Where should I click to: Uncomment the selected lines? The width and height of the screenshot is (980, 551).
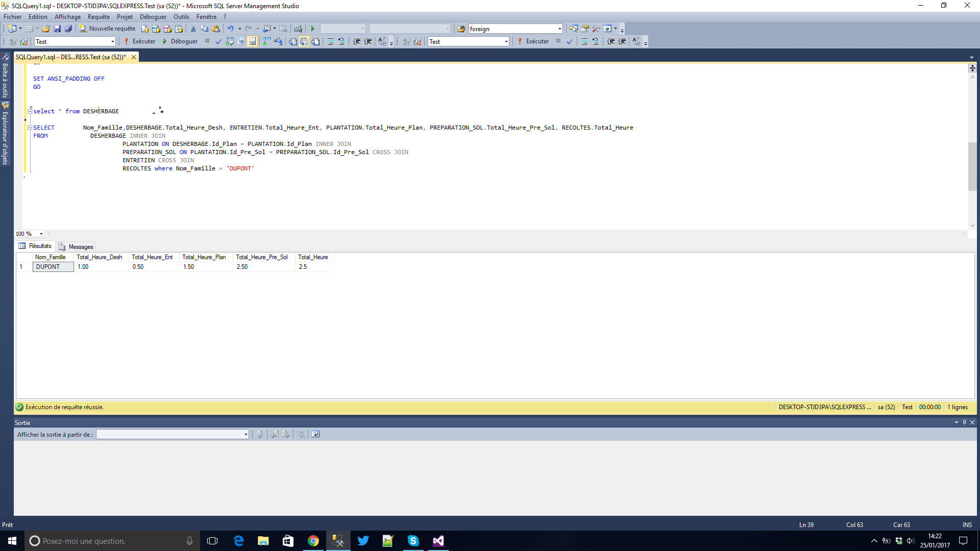(x=341, y=42)
